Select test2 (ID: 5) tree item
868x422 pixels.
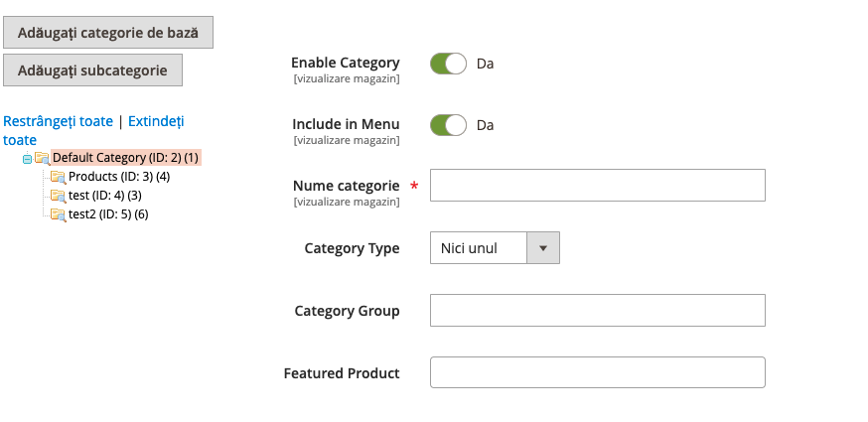coord(108,214)
